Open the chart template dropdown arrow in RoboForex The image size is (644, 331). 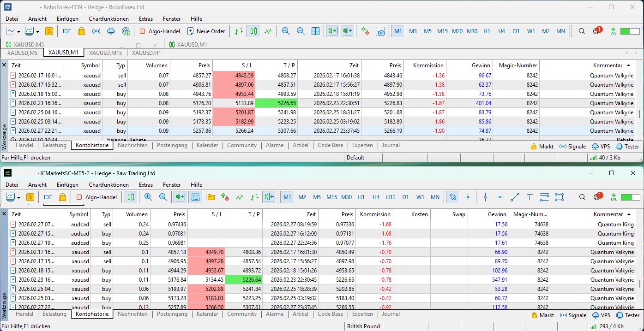pos(37,31)
